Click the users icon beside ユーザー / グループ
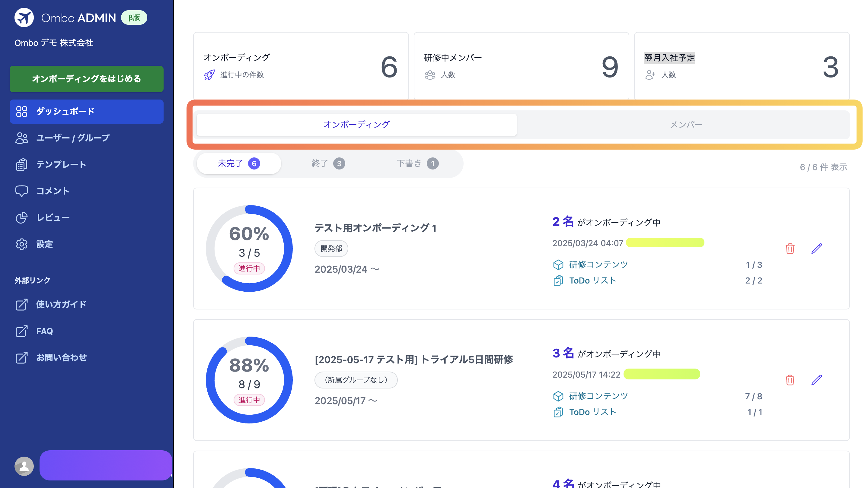This screenshot has height=488, width=868. (x=21, y=138)
